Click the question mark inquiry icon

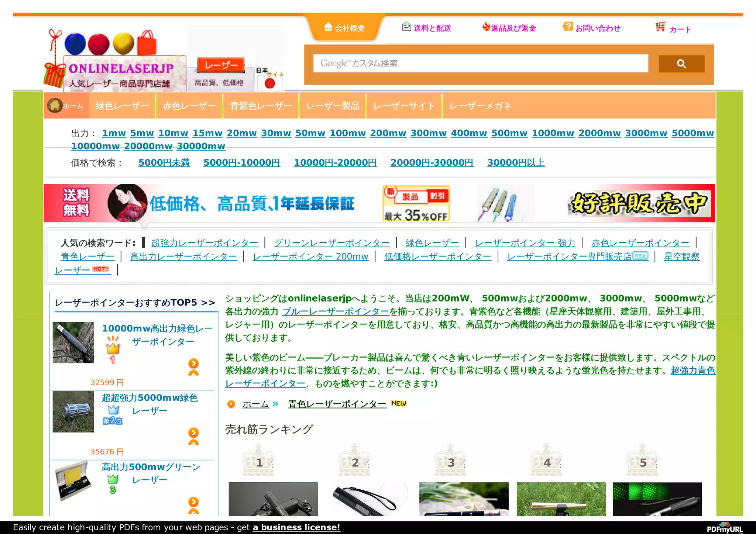(567, 27)
